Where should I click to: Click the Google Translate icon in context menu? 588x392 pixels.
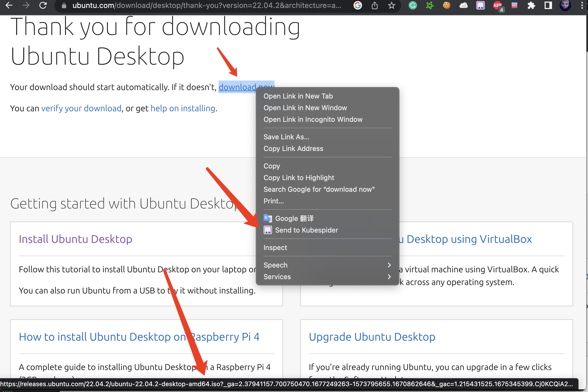[268, 218]
